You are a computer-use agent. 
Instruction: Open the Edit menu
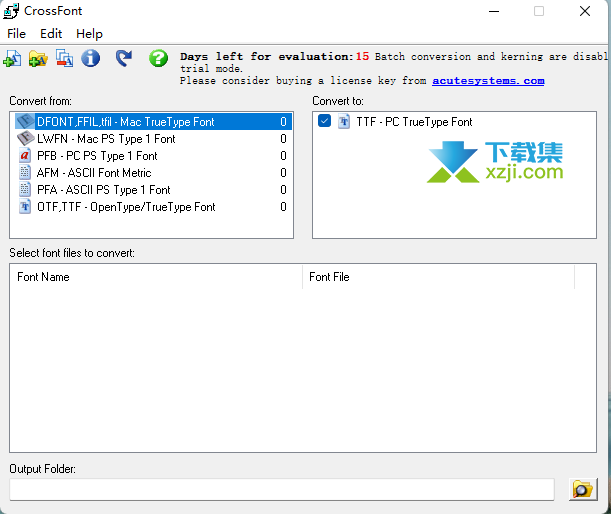coord(51,34)
